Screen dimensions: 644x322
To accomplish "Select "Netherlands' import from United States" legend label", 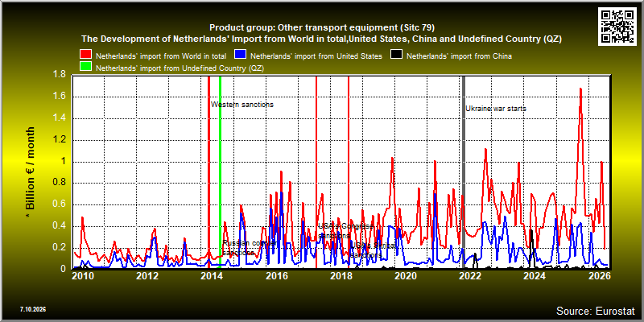I will [x=316, y=56].
